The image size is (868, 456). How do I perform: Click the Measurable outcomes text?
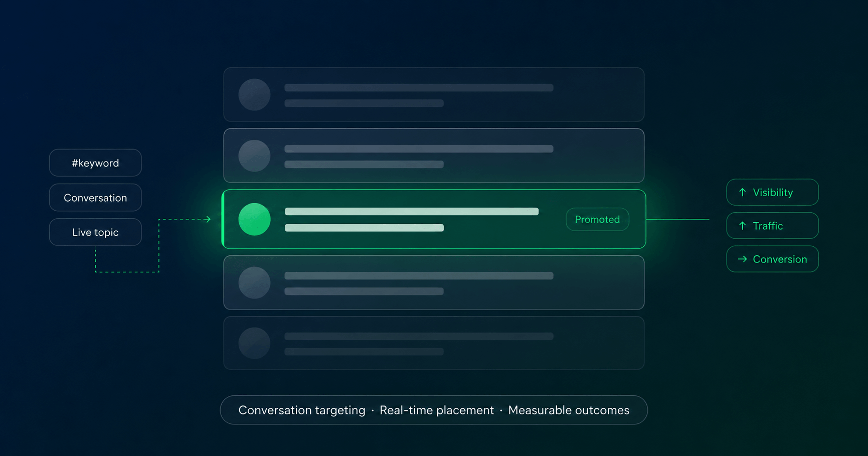point(569,410)
